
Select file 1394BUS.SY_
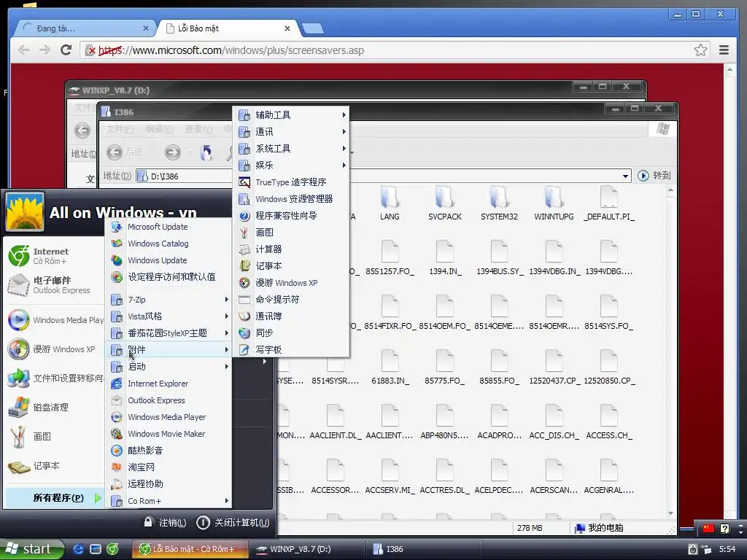tap(499, 259)
